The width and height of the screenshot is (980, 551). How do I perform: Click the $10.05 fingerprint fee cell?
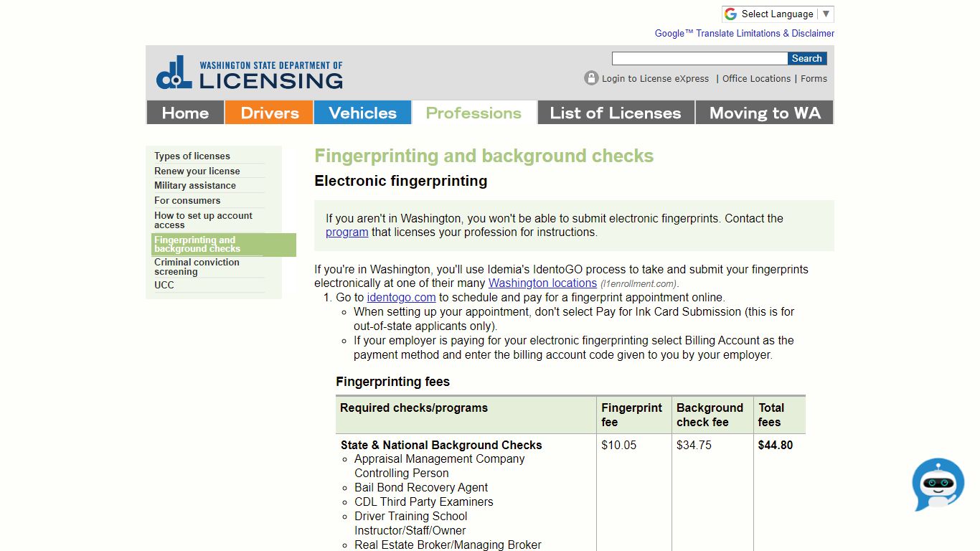pos(618,445)
